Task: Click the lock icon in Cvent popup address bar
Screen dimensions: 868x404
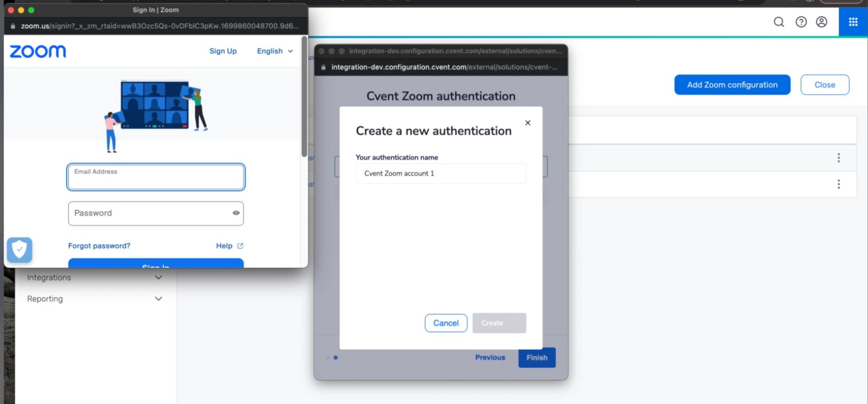Action: point(323,67)
